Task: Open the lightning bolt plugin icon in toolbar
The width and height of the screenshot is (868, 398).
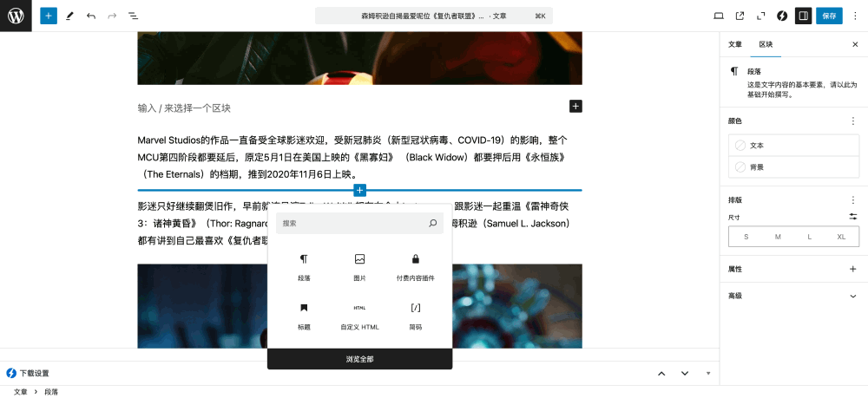Action: click(782, 16)
